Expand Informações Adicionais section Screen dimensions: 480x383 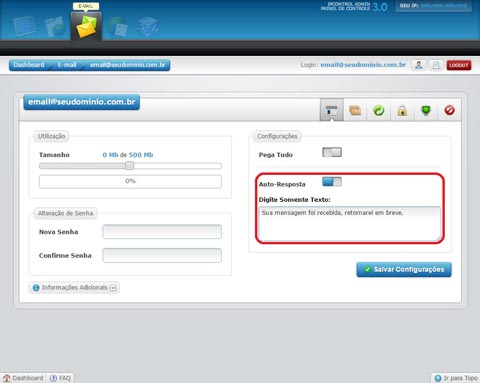[x=74, y=288]
